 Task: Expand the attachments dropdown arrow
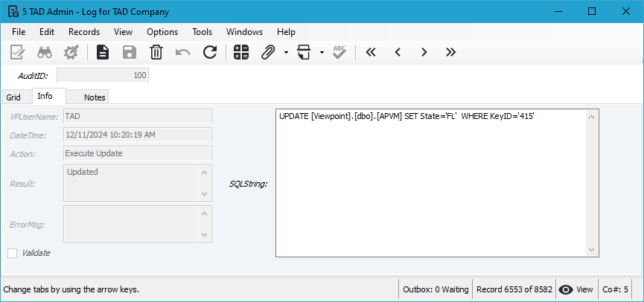click(286, 52)
